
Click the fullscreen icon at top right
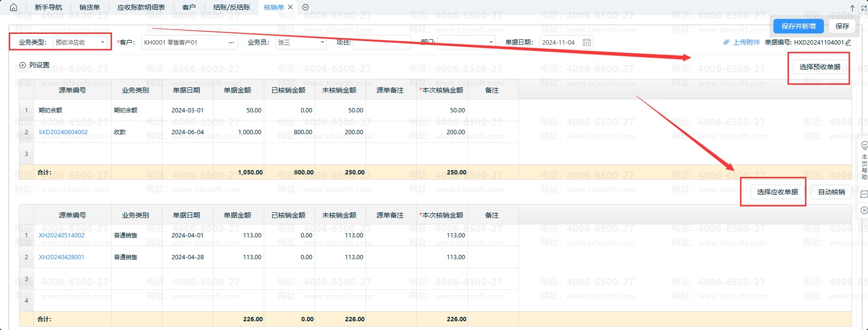[x=864, y=8]
